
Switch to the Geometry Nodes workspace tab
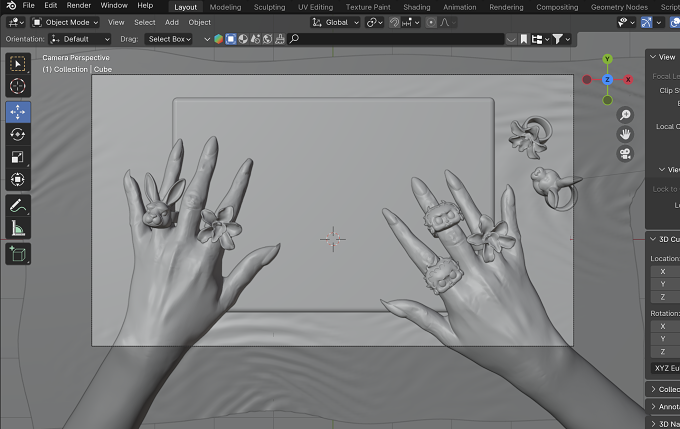pyautogui.click(x=619, y=7)
